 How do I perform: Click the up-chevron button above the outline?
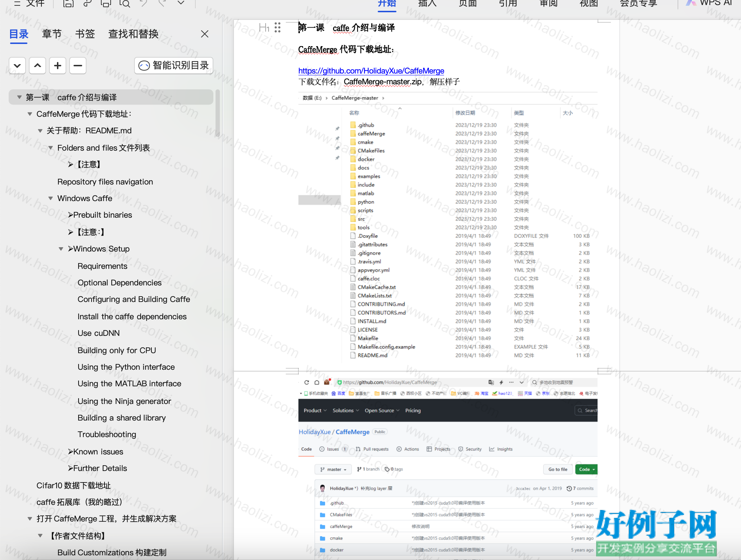[x=37, y=66]
